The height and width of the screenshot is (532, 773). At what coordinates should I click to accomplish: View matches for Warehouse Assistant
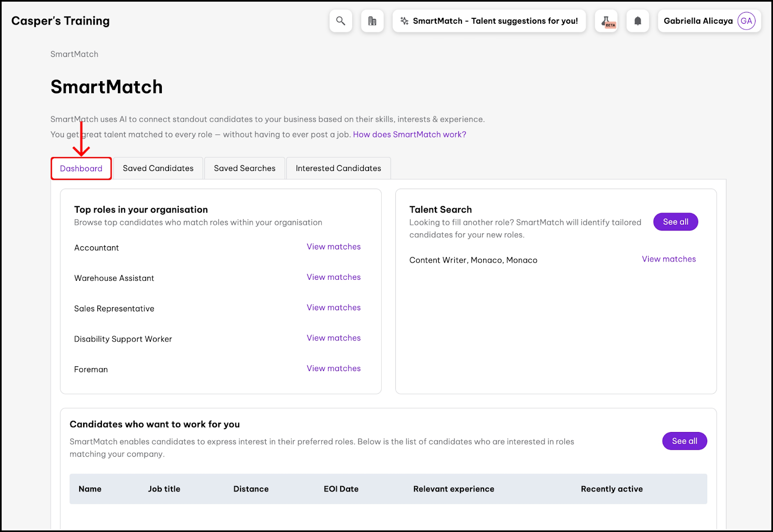tap(333, 277)
